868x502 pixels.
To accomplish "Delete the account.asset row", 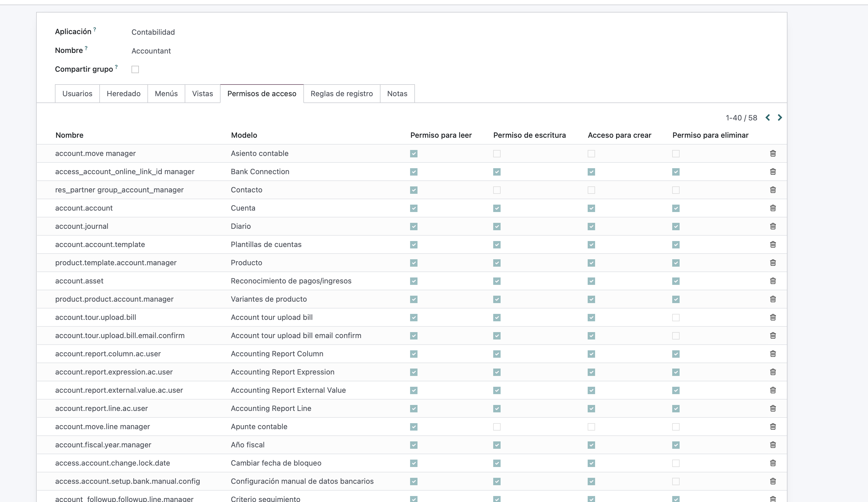I will coord(773,281).
